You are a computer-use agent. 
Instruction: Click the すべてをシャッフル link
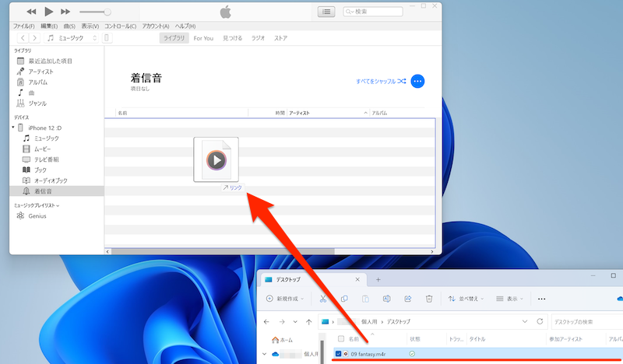(380, 81)
